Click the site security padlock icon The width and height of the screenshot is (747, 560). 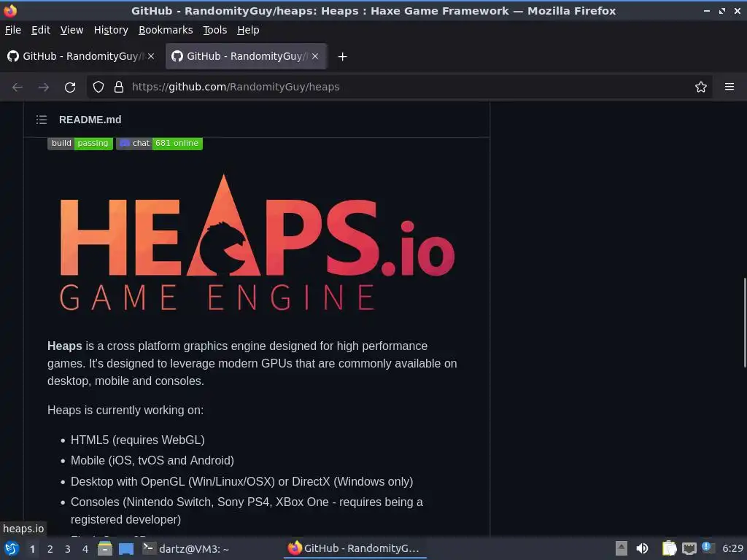(x=119, y=87)
